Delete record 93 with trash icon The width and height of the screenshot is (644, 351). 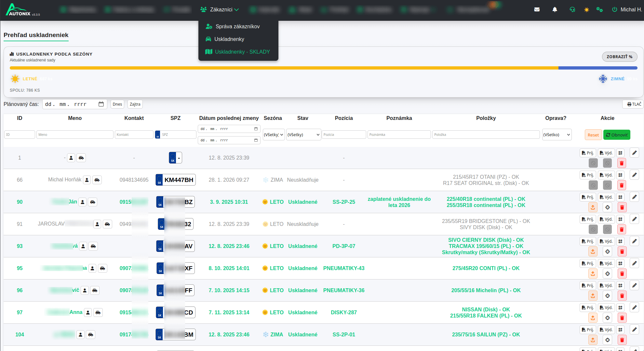click(x=622, y=252)
